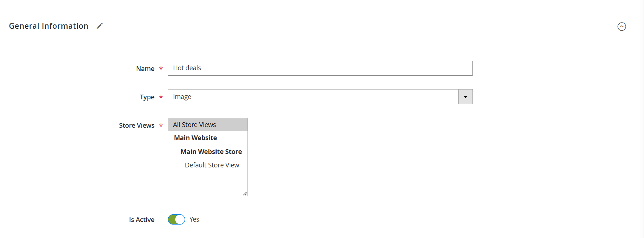The image size is (644, 238).
Task: Click the Type field label
Action: coord(147,97)
